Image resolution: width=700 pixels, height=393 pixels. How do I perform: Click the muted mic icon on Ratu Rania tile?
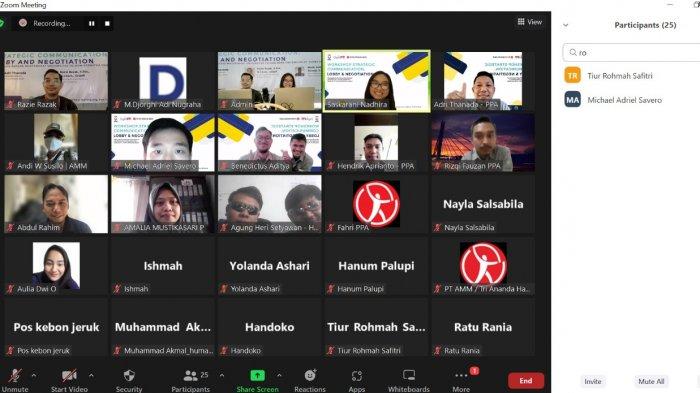(x=438, y=351)
